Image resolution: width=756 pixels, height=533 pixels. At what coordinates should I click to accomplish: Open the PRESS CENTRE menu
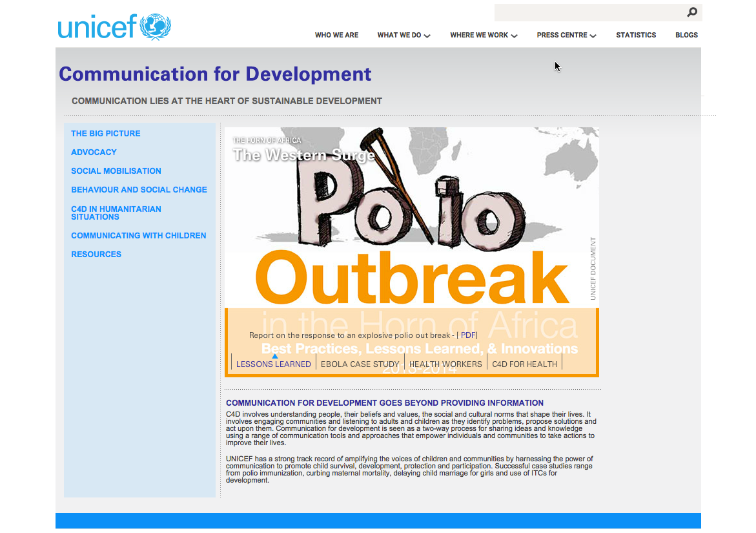562,36
